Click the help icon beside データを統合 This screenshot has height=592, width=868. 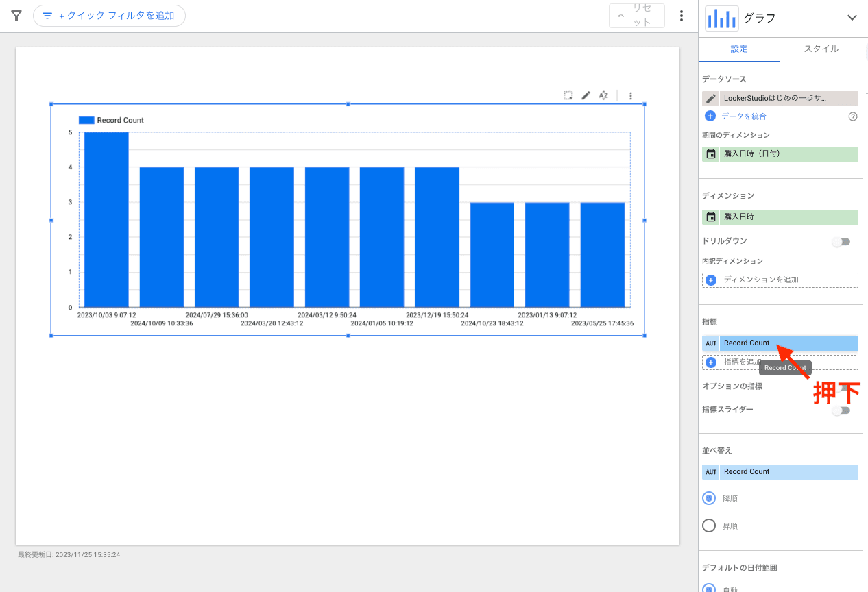(853, 116)
